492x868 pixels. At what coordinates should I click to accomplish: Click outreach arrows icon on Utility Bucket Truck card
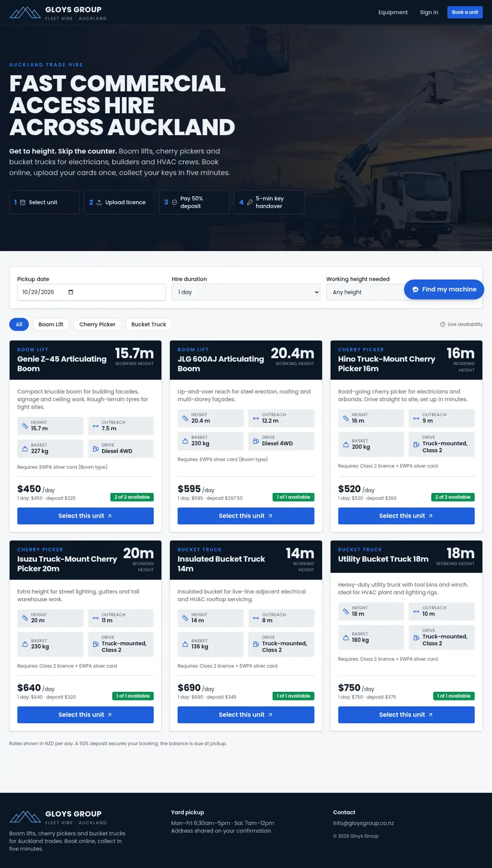point(416,611)
